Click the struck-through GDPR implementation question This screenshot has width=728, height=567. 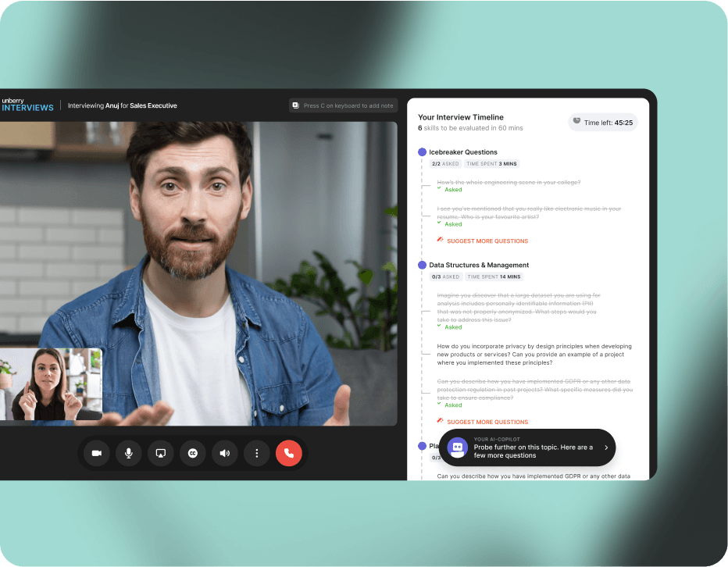click(x=534, y=390)
